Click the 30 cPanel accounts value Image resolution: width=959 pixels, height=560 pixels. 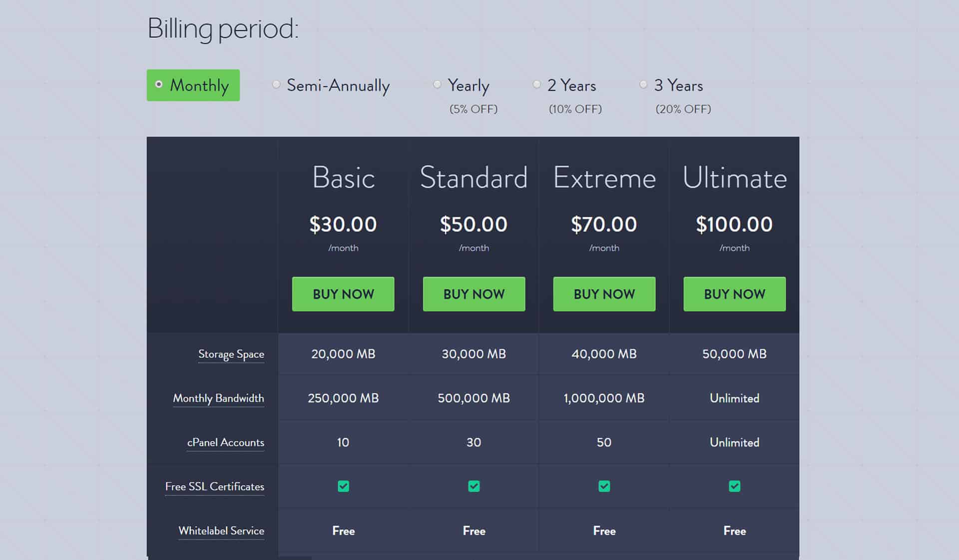[x=474, y=442]
